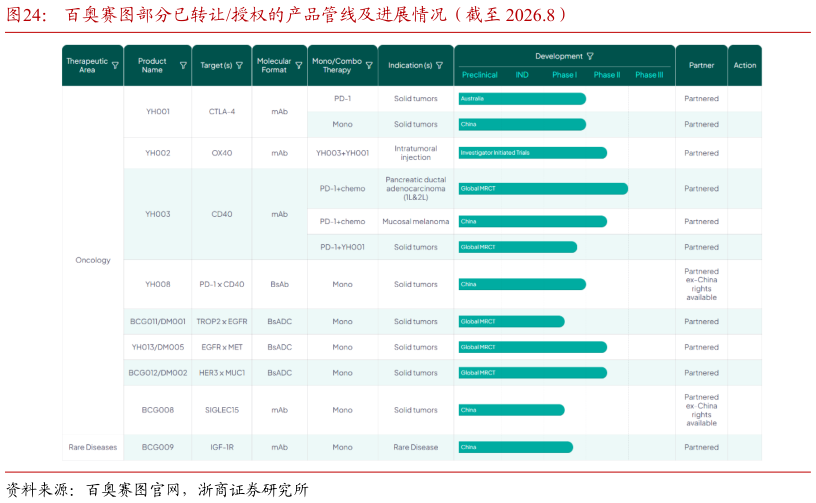Screen dimensions: 816x503
Task: Click the 'BCG008' product name cell
Action: (x=158, y=410)
